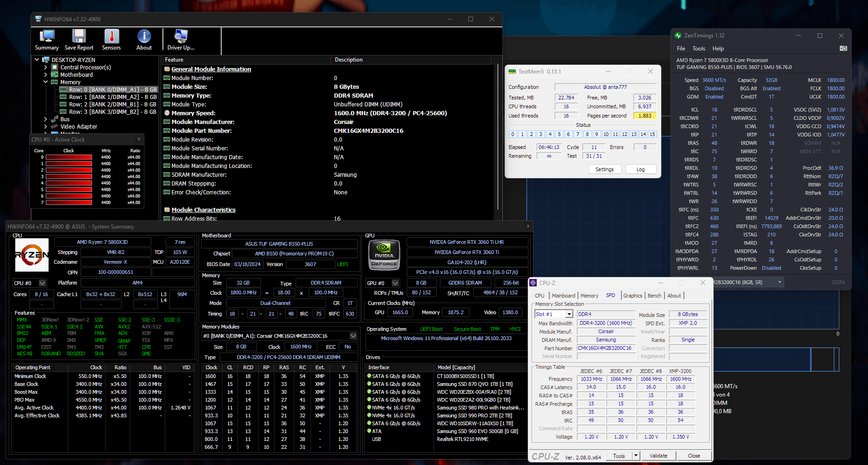
Task: Click the Core 7 clock bar
Action: pos(69,203)
